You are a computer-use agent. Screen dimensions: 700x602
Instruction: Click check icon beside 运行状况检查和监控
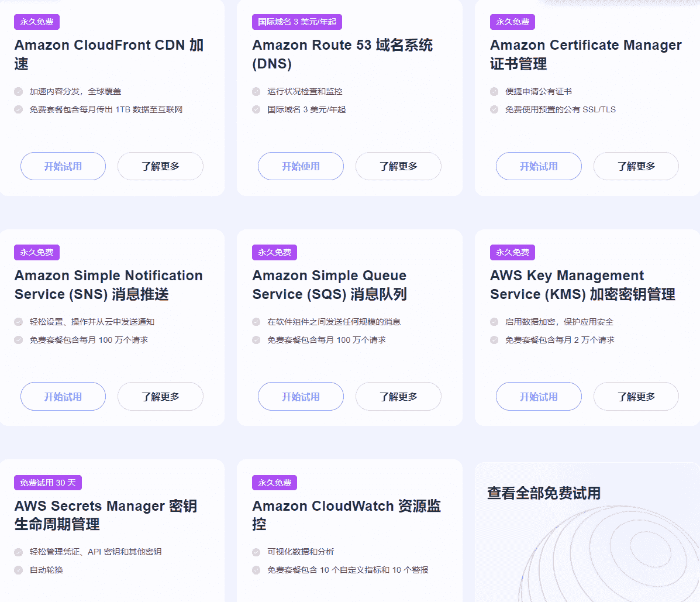(x=256, y=91)
